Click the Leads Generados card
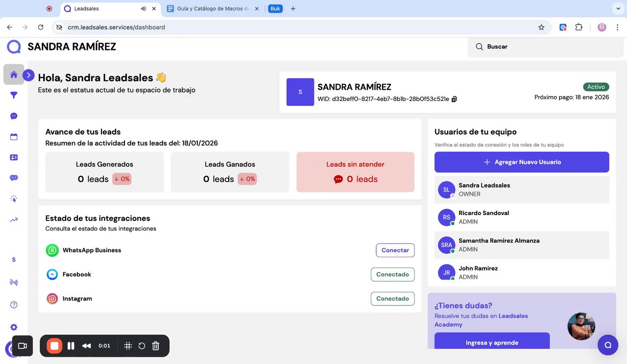 (x=104, y=172)
